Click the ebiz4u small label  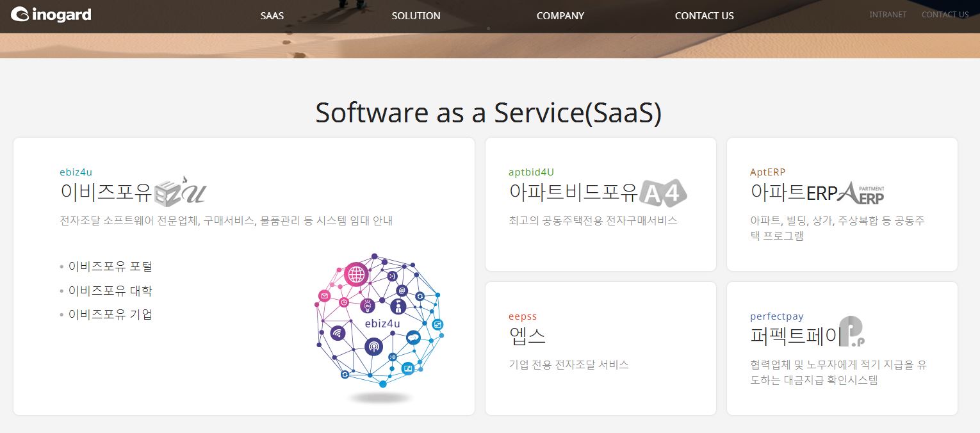click(x=76, y=172)
